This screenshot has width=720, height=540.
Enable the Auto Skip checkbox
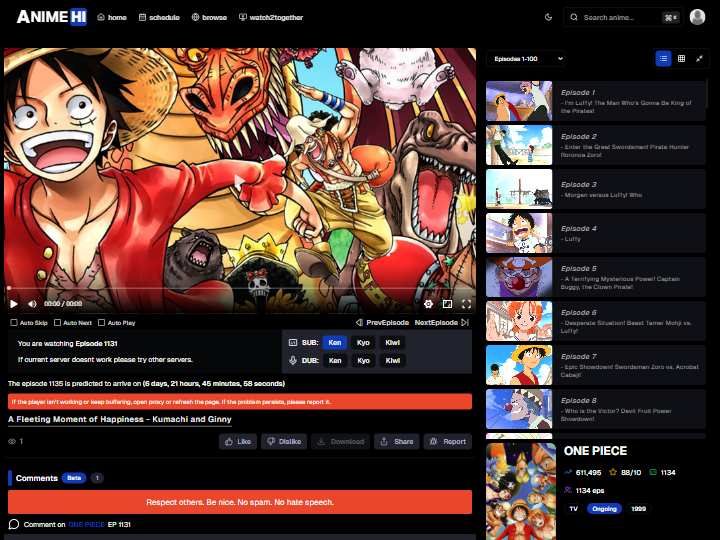(14, 323)
